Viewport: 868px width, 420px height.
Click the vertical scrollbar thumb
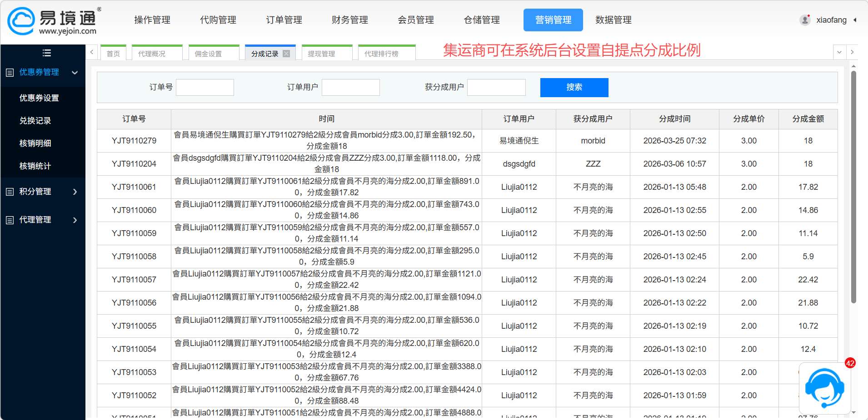coord(853,186)
